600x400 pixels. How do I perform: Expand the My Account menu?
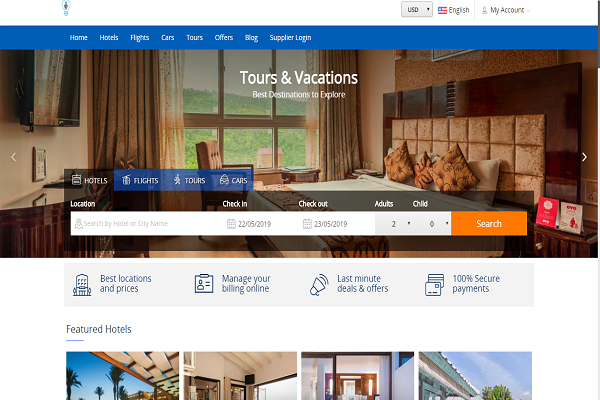pyautogui.click(x=506, y=10)
